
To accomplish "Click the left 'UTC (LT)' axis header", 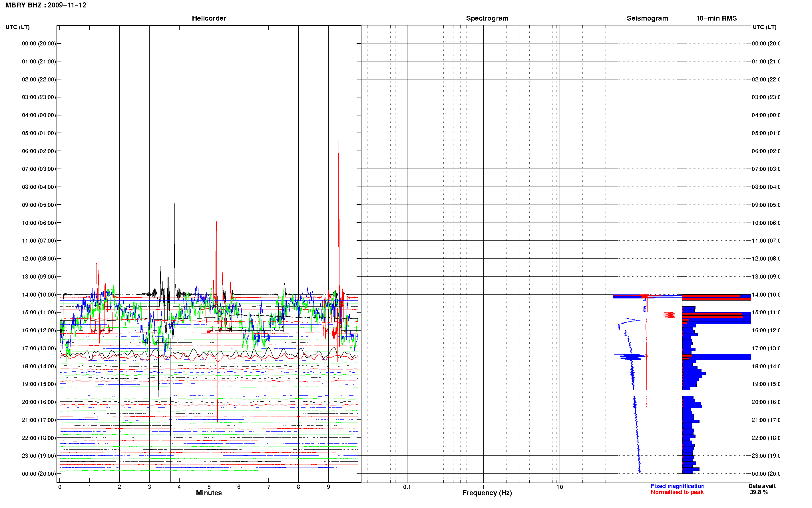I will (17, 27).
